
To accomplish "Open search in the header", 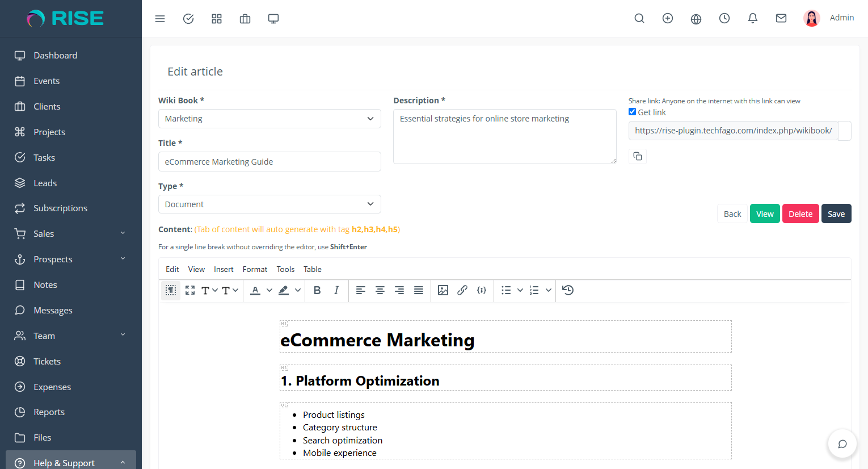I will (639, 18).
